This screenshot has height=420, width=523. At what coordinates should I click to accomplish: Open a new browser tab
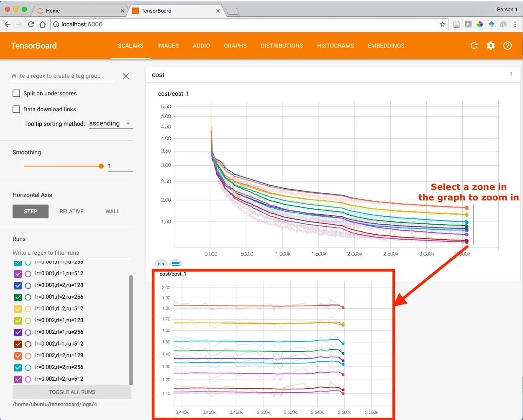232,11
